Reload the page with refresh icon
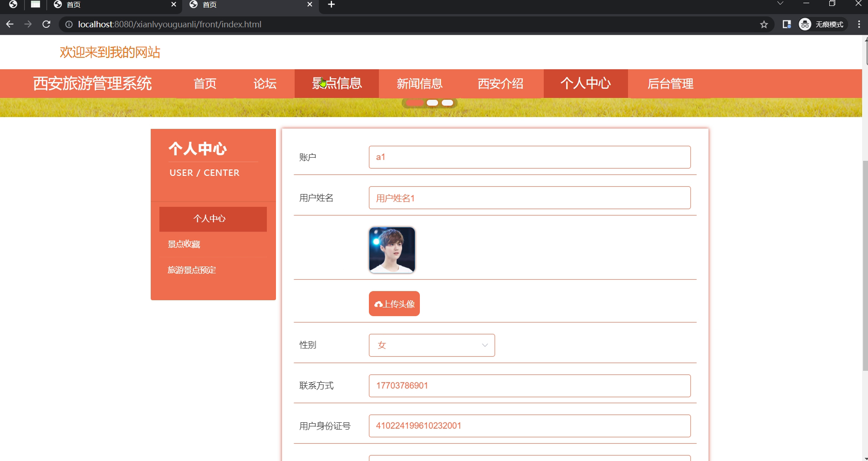 46,24
